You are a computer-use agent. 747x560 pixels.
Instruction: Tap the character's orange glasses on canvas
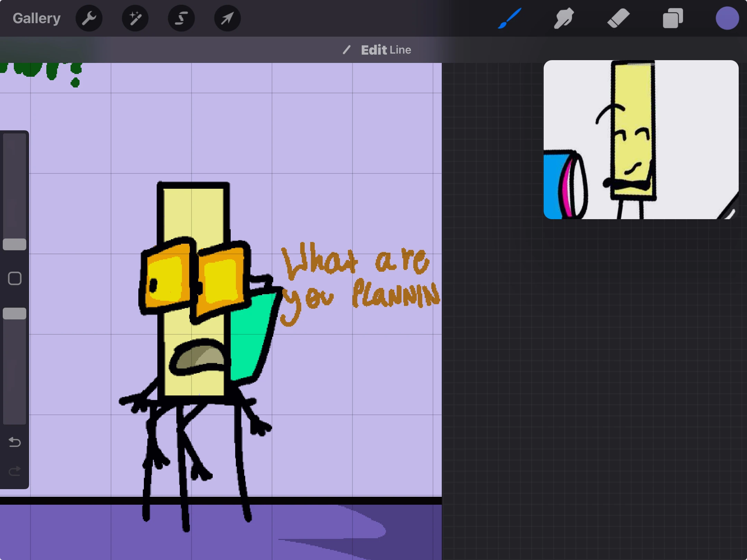coord(195,279)
